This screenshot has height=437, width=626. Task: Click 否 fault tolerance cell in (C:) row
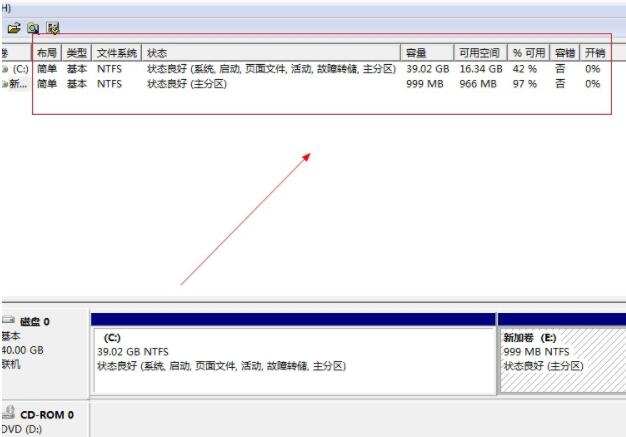(560, 69)
